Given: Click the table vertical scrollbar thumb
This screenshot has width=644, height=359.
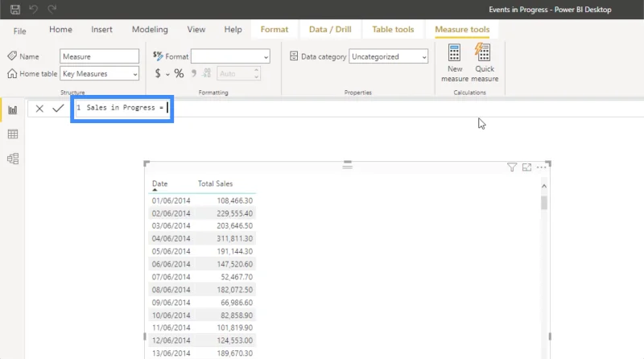Looking at the screenshot, I should pyautogui.click(x=544, y=203).
